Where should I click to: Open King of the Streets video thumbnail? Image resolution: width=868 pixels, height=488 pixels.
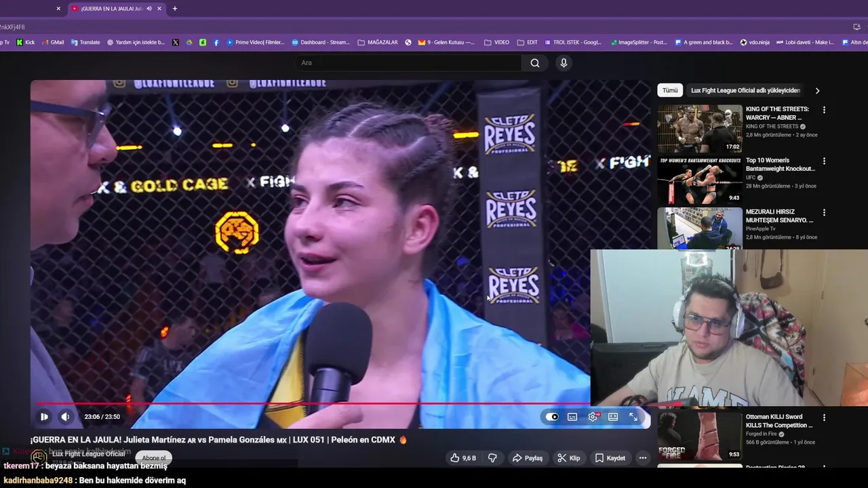(700, 129)
